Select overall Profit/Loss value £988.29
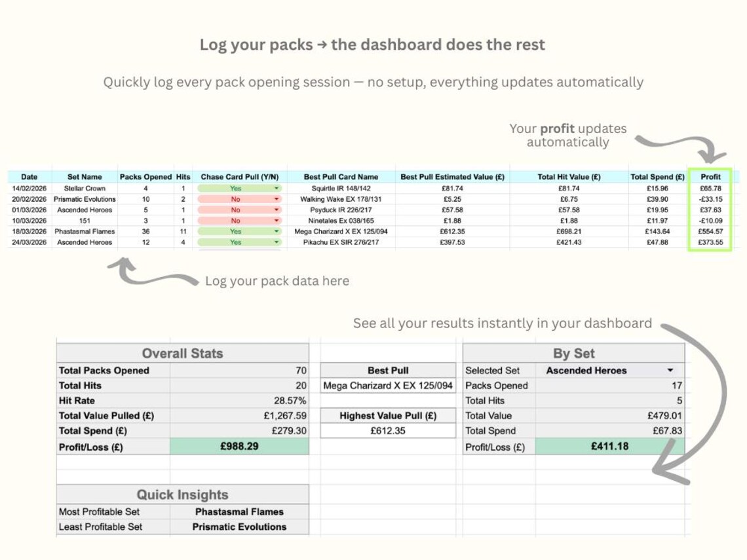The image size is (747, 560). (x=239, y=447)
